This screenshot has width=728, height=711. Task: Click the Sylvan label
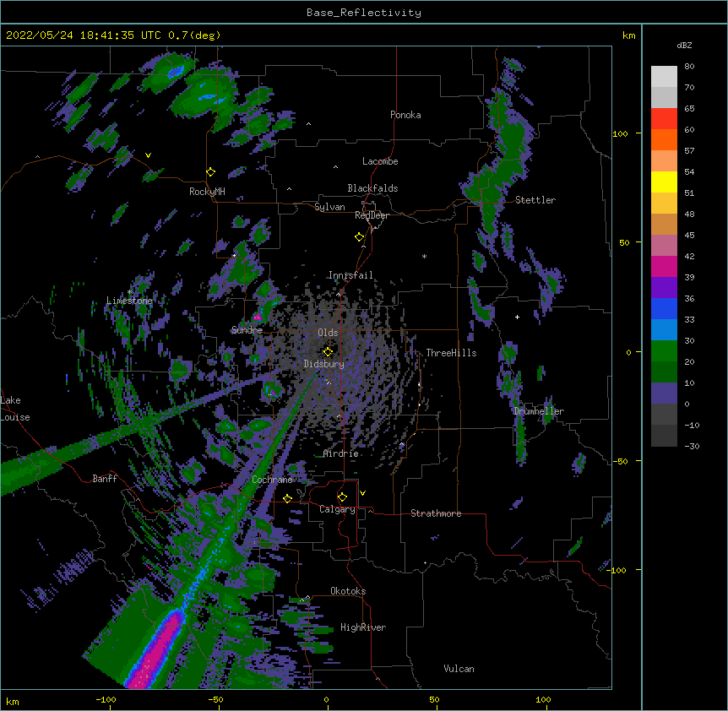(329, 207)
